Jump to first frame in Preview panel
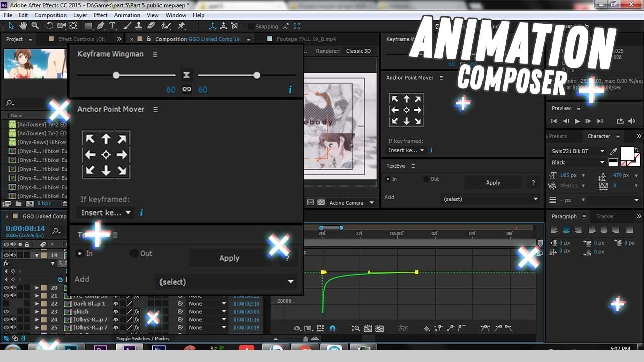Viewport: 644px width, 362px height. (554, 121)
